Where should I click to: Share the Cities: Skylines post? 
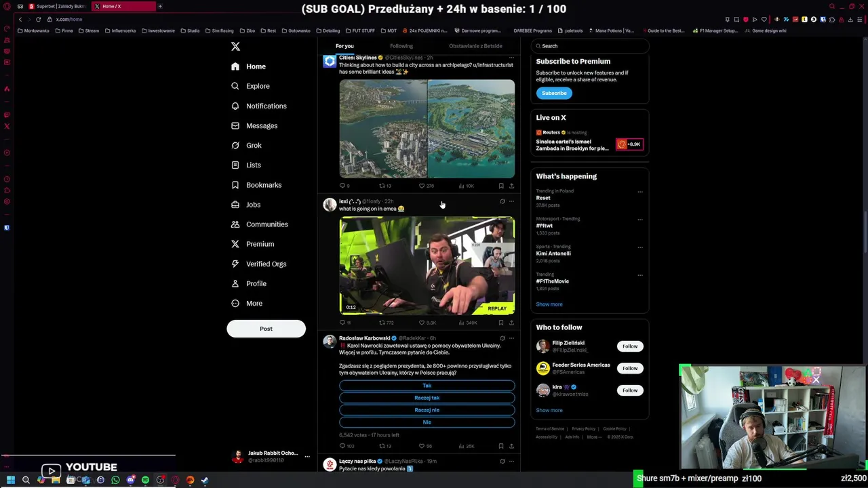[511, 186]
